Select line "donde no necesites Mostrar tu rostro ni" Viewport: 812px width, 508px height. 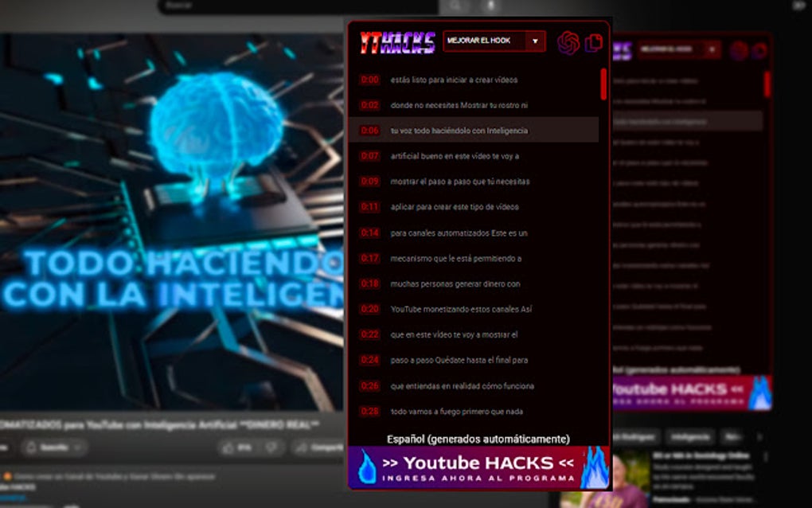(x=459, y=105)
